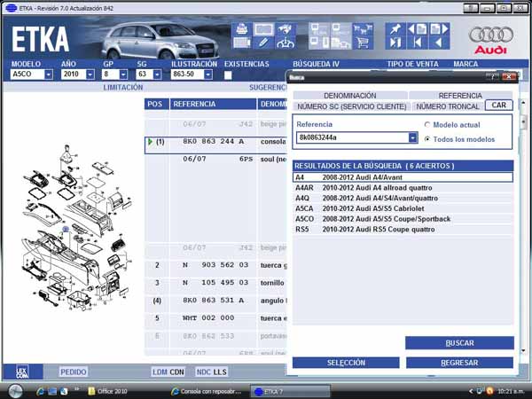Screen dimensions: 532x399
Task: Click the down arrow of the parts list scrollbar
Action: coord(523,351)
